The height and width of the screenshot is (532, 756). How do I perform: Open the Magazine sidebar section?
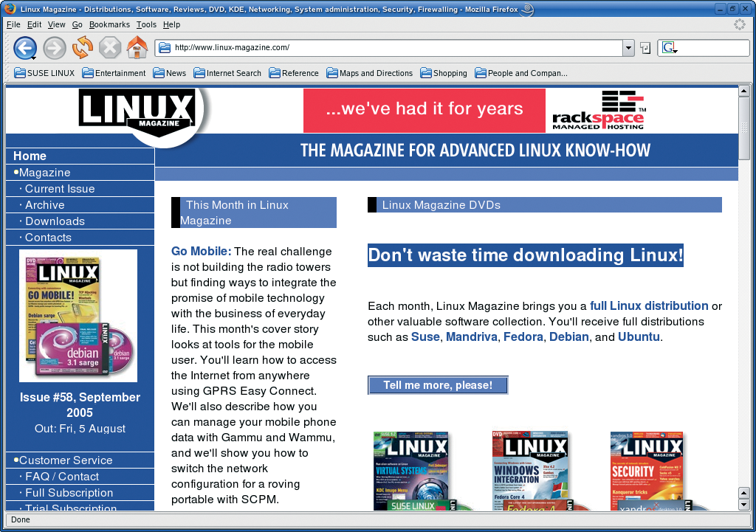44,173
